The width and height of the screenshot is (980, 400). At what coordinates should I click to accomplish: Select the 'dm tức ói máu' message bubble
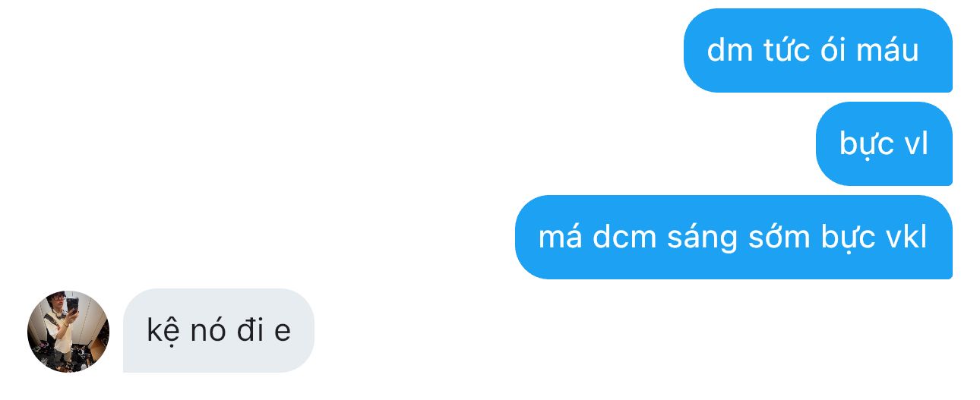pos(817,50)
